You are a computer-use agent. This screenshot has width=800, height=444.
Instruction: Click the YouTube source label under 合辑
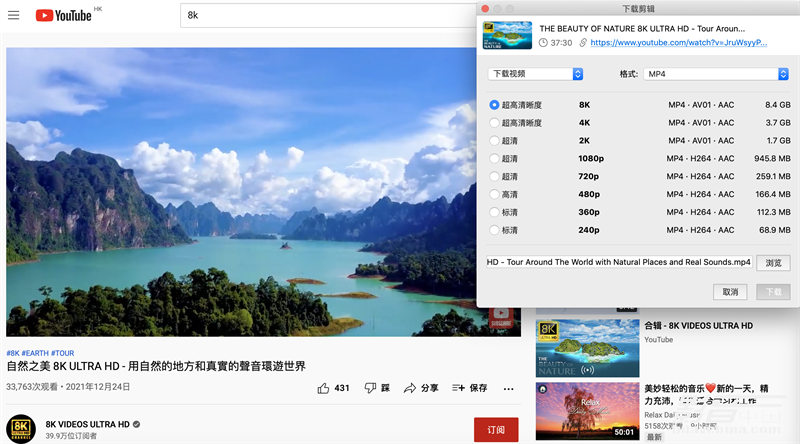[x=658, y=339]
